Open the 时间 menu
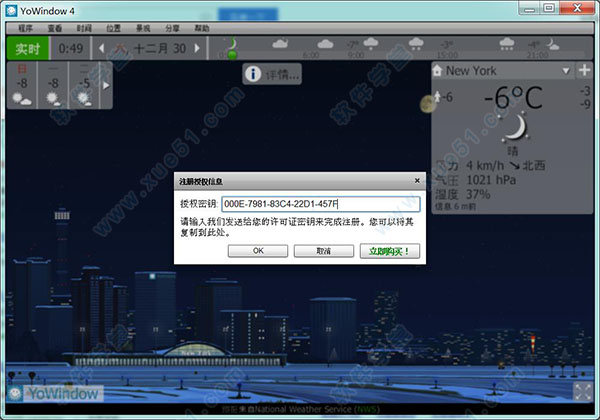The image size is (600, 420). click(84, 28)
